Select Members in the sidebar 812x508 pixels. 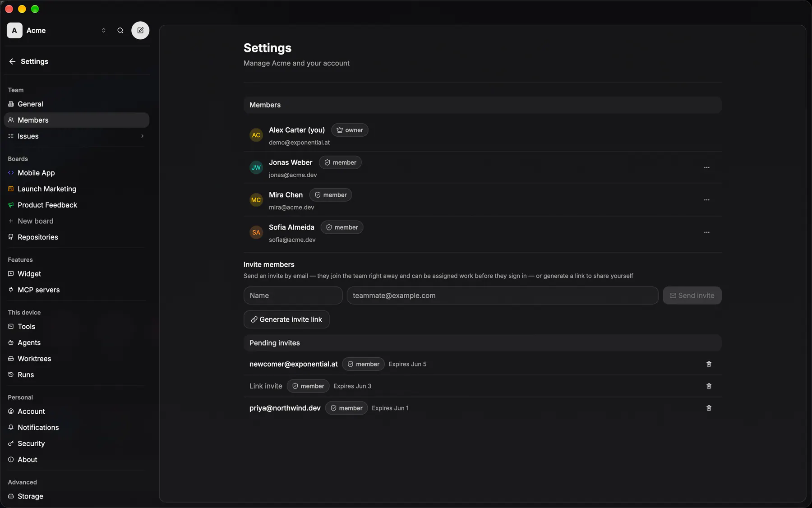[x=77, y=120]
